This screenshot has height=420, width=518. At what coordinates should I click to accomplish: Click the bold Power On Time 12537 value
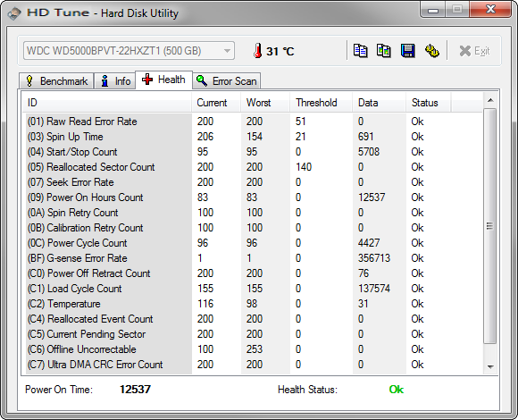[x=135, y=390]
